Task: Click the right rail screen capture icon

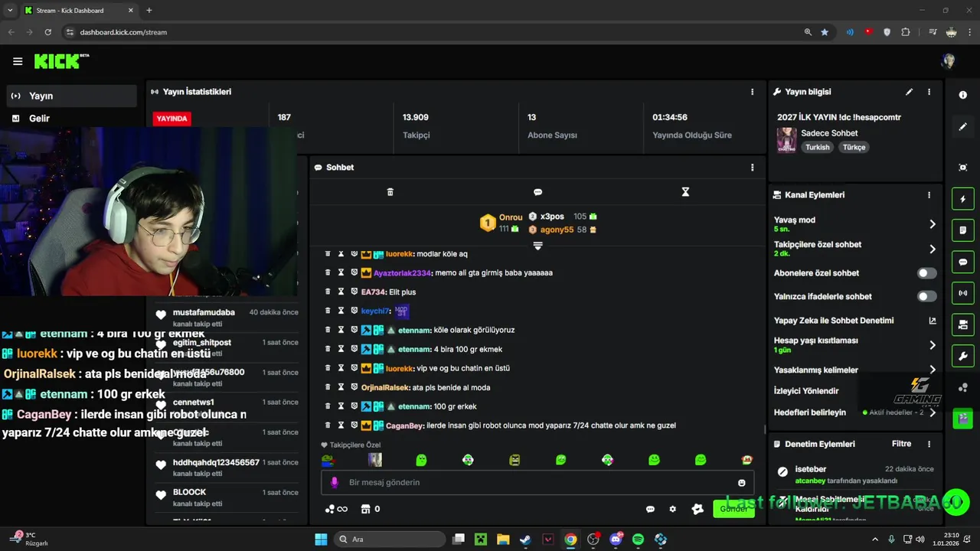Action: pos(963,168)
